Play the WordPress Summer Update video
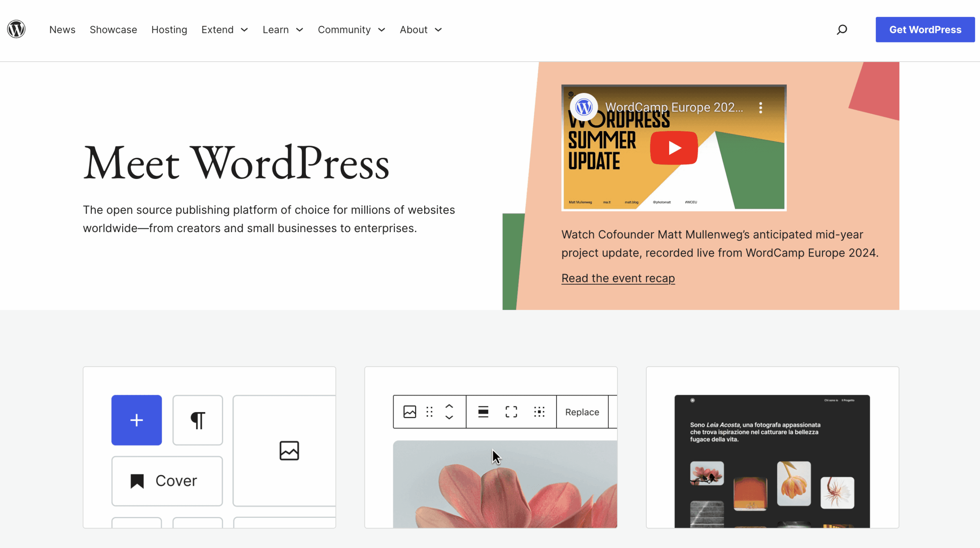 [674, 148]
